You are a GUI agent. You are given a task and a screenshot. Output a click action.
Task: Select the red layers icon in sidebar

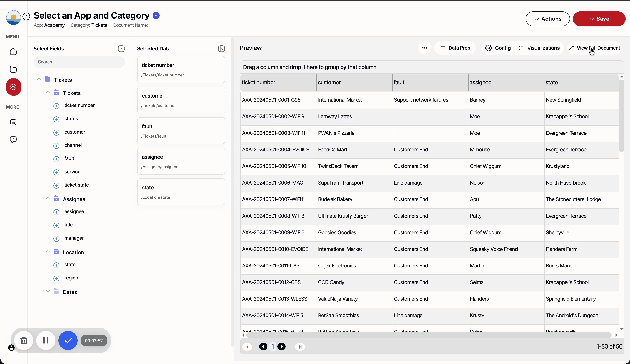click(13, 87)
